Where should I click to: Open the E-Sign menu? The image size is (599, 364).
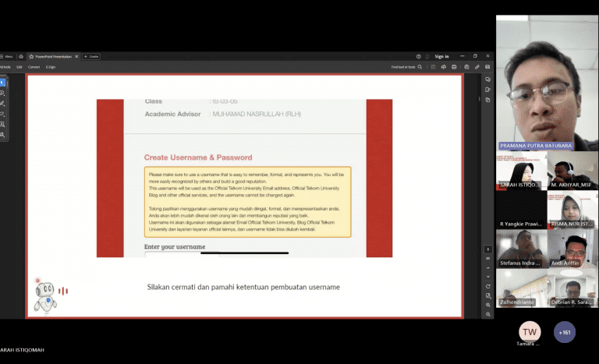point(51,67)
